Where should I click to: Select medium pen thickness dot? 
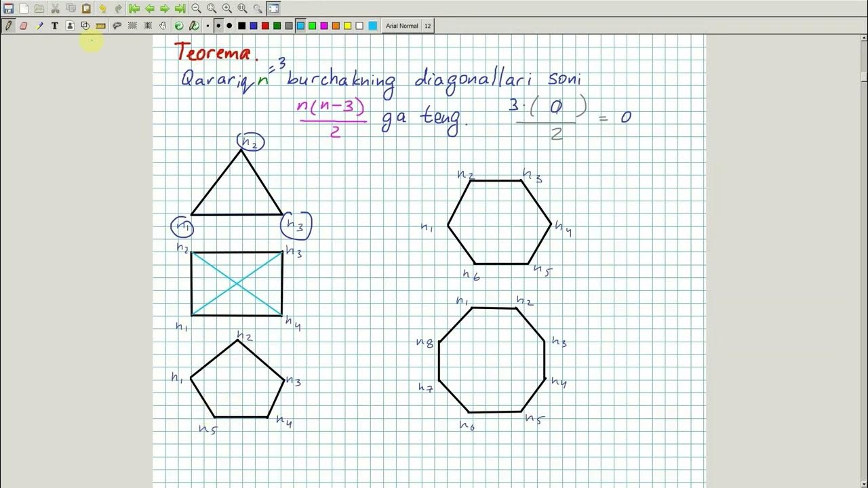218,26
